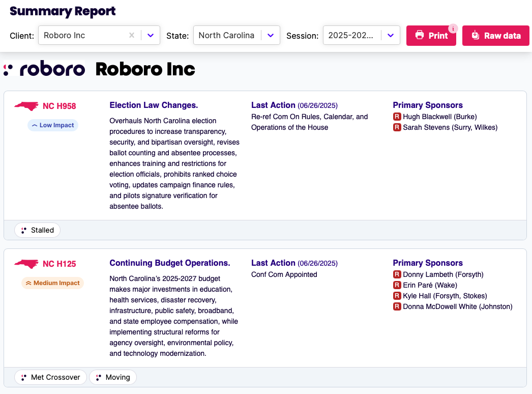Click the Met Crossover tag
532x394 pixels.
(x=50, y=377)
